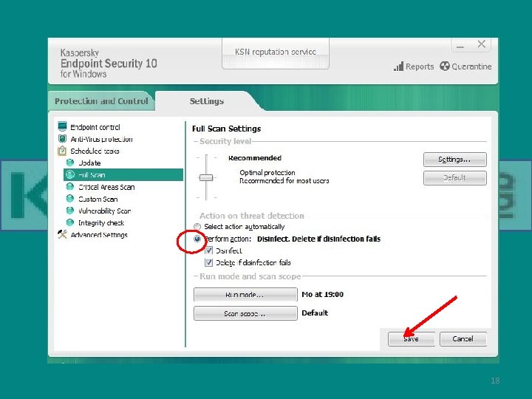Toggle Delete if disinfection fails checkbox
The width and height of the screenshot is (532, 399).
(209, 262)
